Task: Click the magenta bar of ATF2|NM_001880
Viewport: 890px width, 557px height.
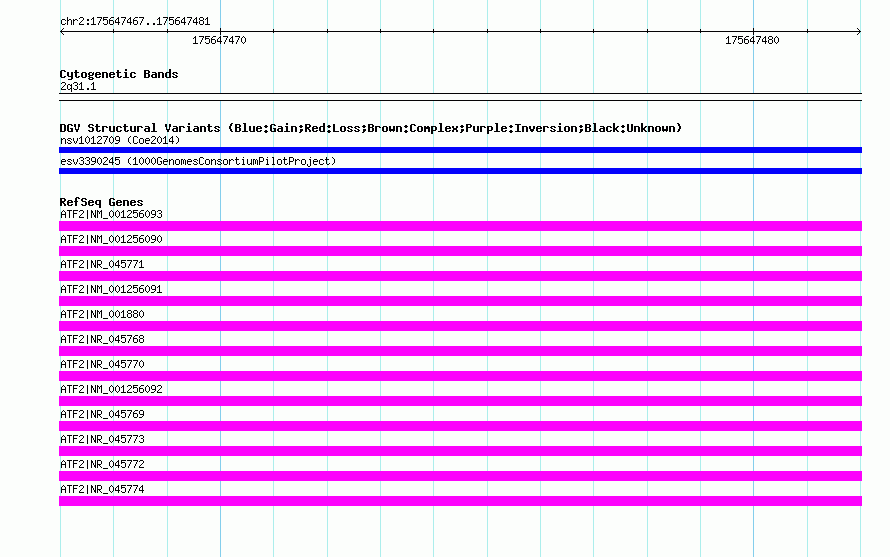Action: pyautogui.click(x=460, y=326)
